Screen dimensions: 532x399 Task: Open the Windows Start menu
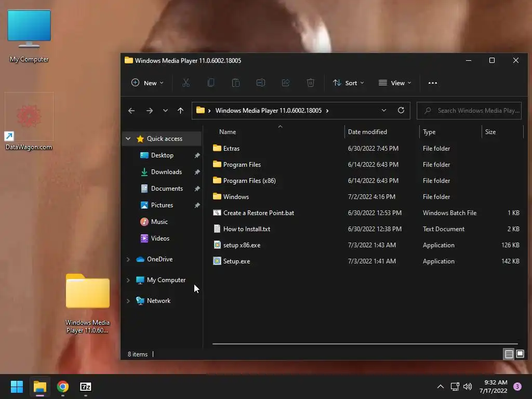(x=17, y=387)
